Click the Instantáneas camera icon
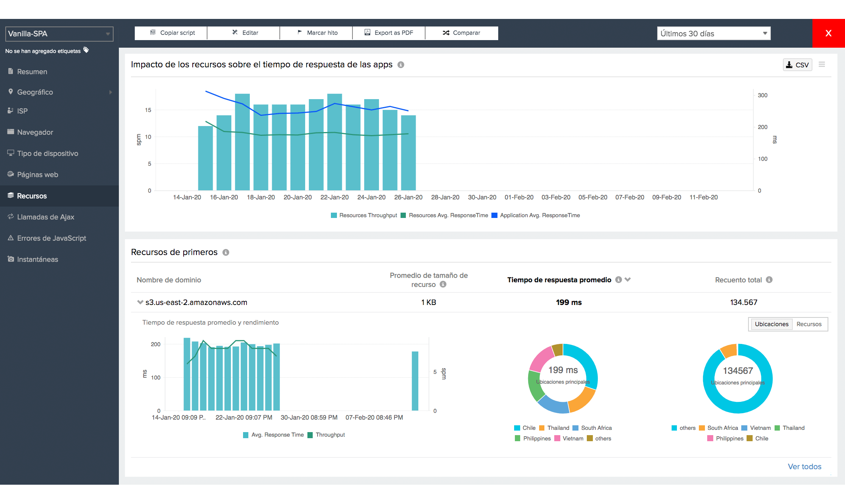 coord(11,259)
